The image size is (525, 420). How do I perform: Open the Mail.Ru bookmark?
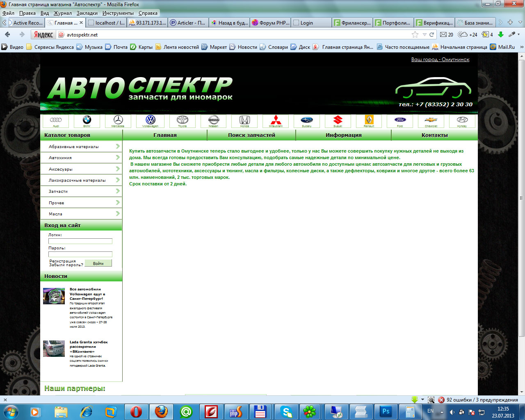tap(502, 47)
